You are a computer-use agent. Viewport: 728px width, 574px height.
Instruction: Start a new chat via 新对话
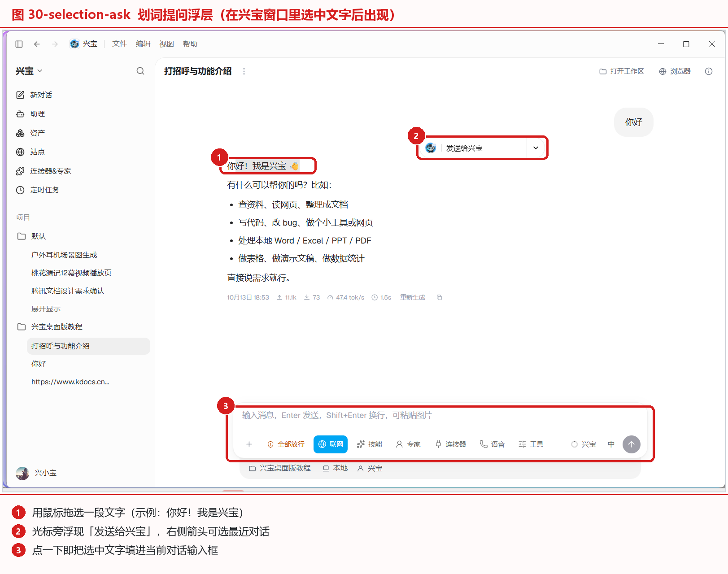tap(34, 95)
